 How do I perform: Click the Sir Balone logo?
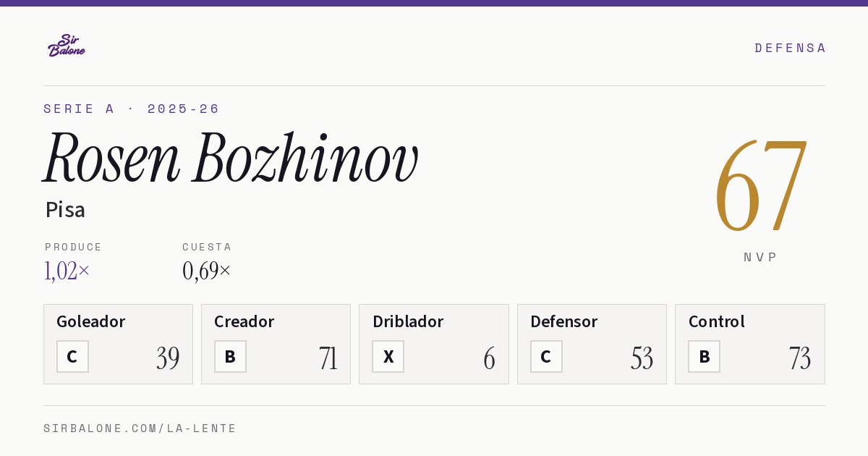(x=67, y=46)
